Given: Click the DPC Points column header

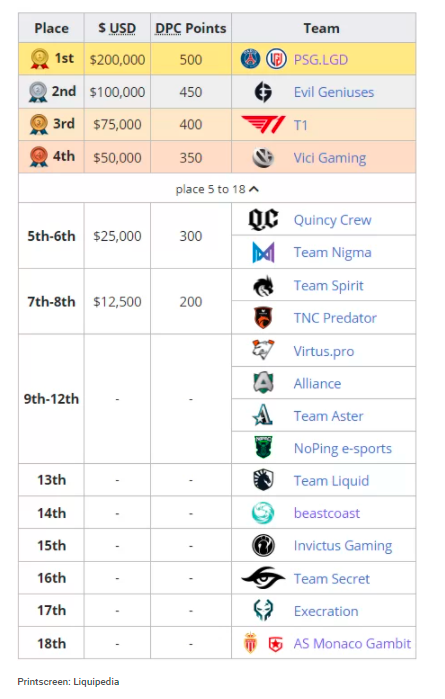Looking at the screenshot, I should pos(191,28).
